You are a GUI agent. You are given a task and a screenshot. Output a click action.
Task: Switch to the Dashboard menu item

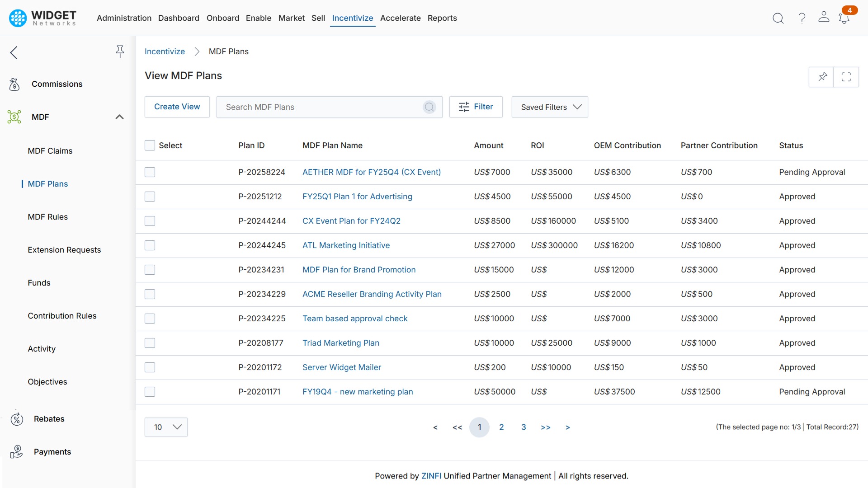pyautogui.click(x=179, y=18)
